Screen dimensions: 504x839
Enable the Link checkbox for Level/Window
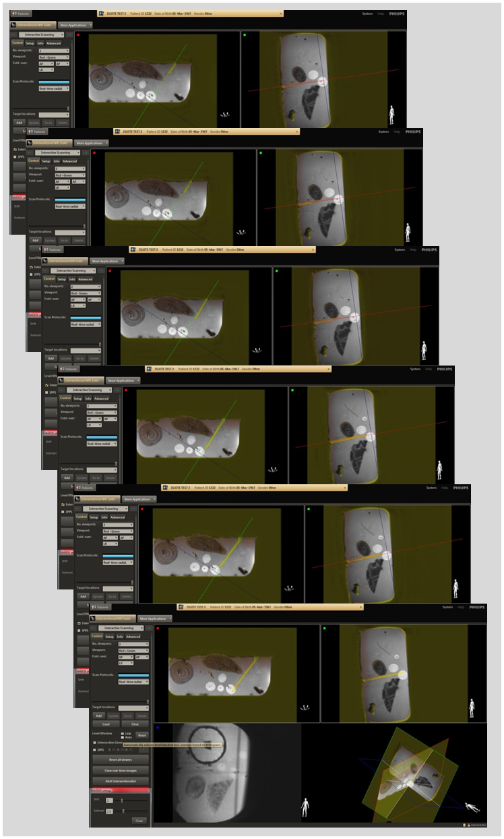pos(121,732)
